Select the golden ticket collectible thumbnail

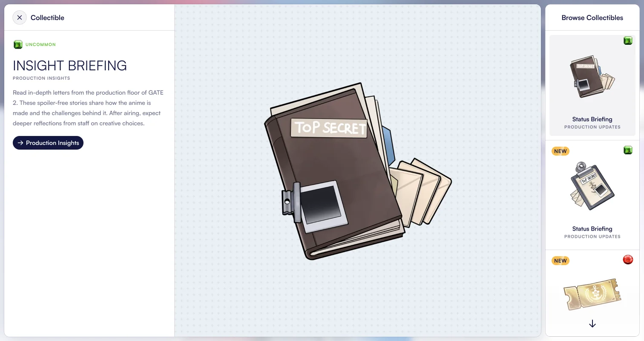tap(592, 295)
